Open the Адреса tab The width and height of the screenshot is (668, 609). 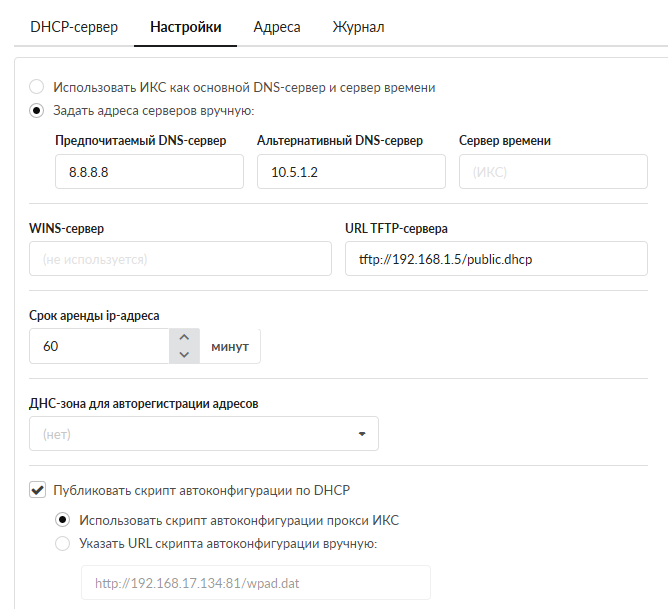(277, 27)
